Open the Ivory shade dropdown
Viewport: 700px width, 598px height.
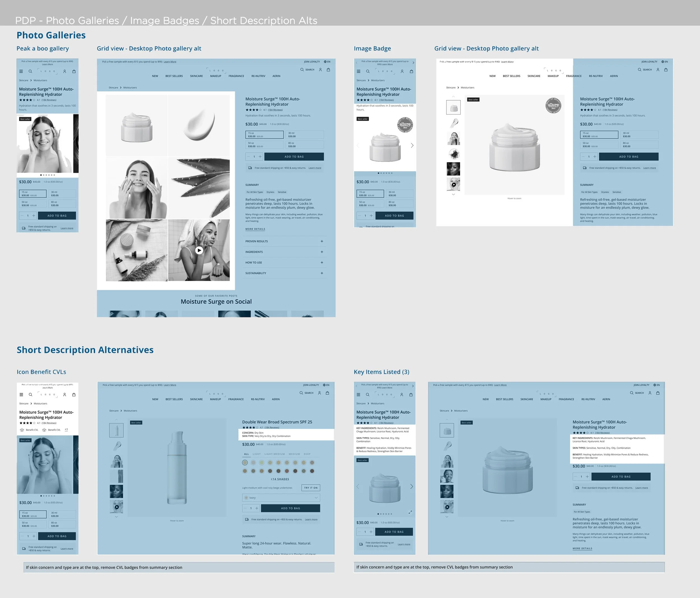[x=281, y=498]
